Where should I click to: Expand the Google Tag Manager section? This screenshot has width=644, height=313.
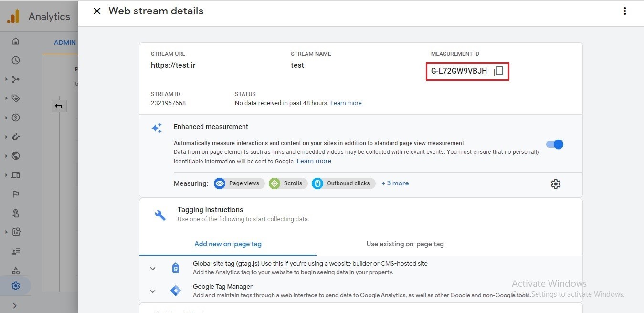[153, 291]
